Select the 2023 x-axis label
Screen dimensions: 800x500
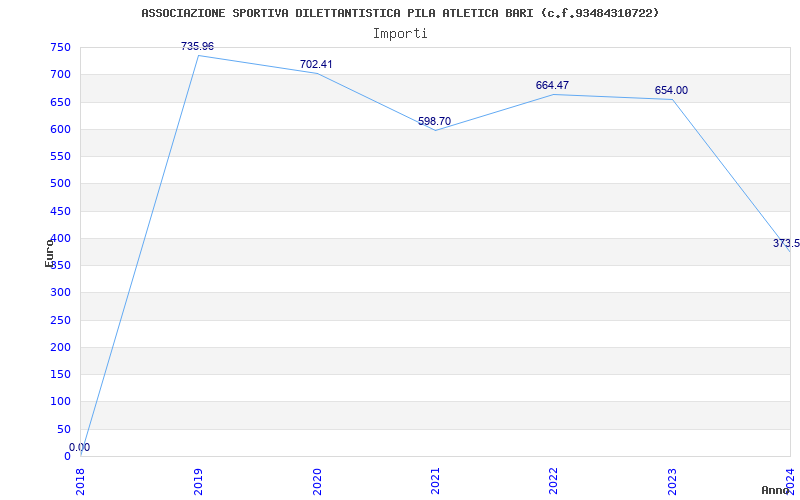point(672,481)
